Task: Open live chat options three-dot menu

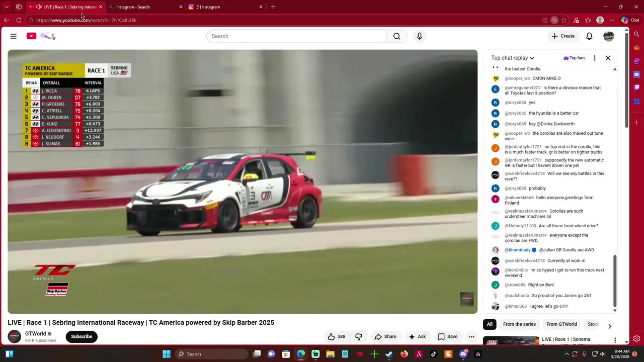Action: (x=595, y=58)
